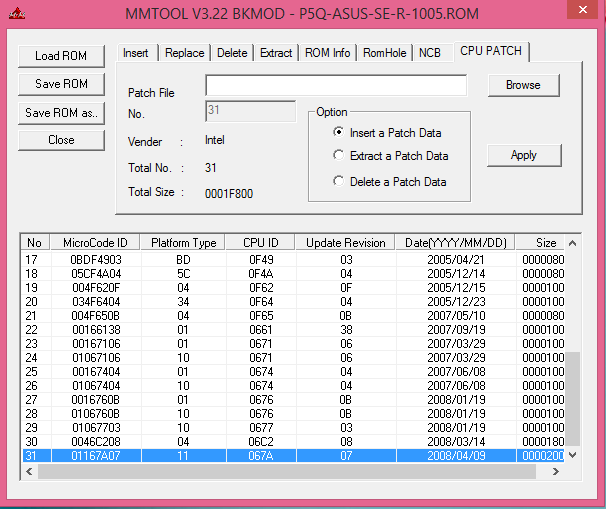
Task: Select Extract a Patch Data option
Action: tap(390, 156)
